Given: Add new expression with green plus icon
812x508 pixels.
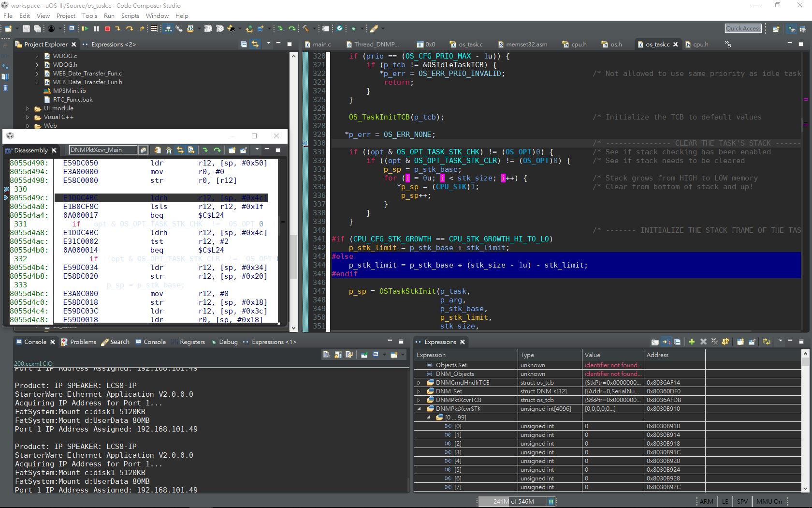Looking at the screenshot, I should coord(692,342).
